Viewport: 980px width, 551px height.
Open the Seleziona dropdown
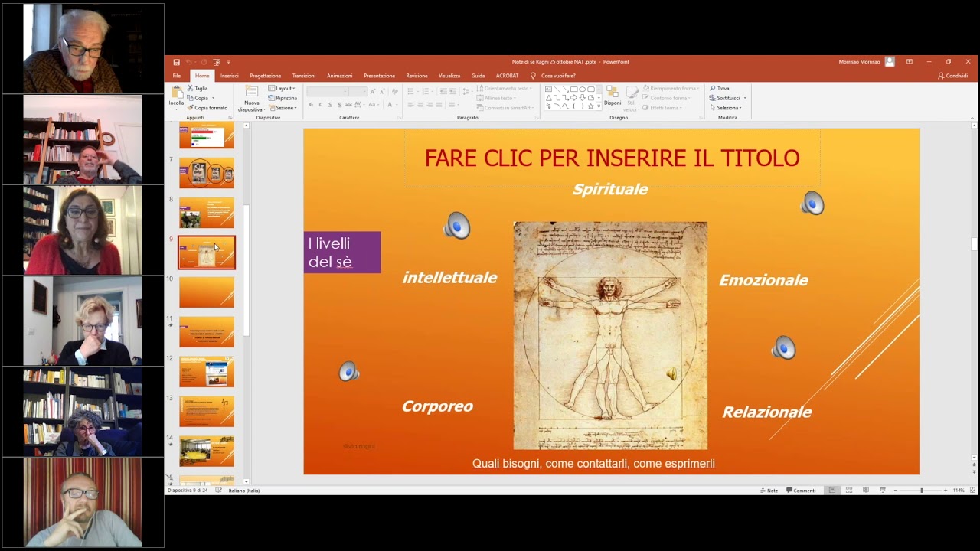tap(726, 108)
